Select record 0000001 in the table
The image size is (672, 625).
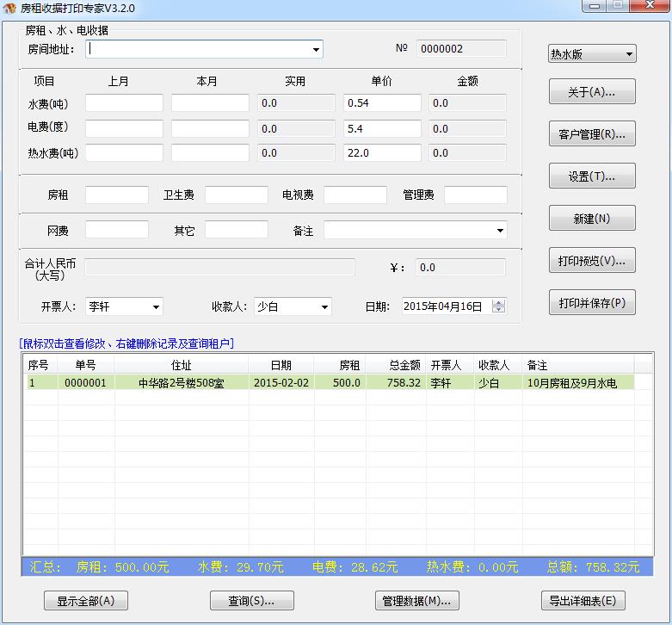[85, 383]
